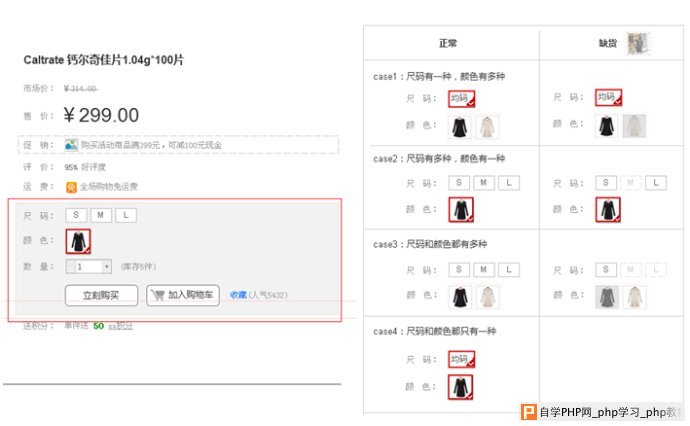The image size is (690, 426).
Task: Click the product title Caltrate 钙尔奇佳片
Action: (x=103, y=60)
